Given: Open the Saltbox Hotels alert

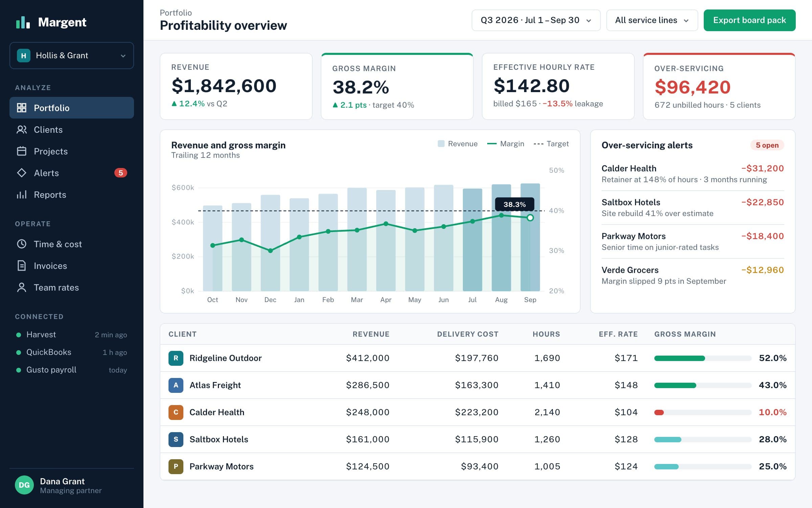Looking at the screenshot, I should click(x=693, y=208).
